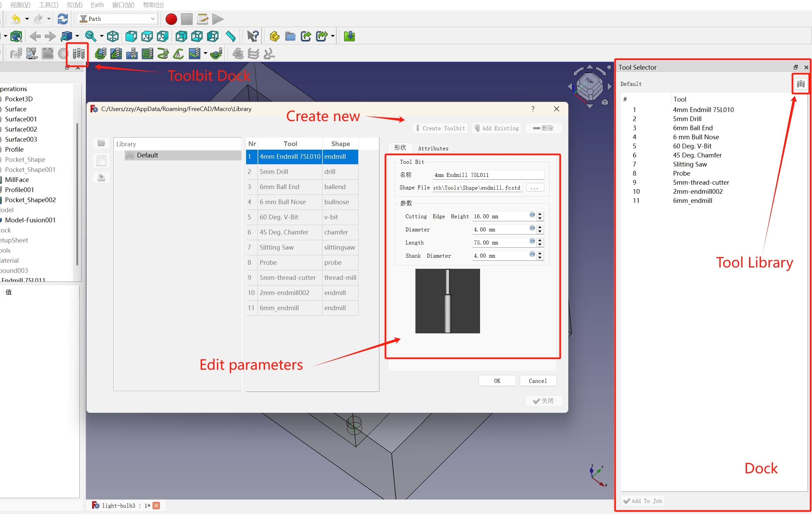Image resolution: width=812 pixels, height=514 pixels.
Task: Click the 名称 tool name field
Action: pos(488,175)
